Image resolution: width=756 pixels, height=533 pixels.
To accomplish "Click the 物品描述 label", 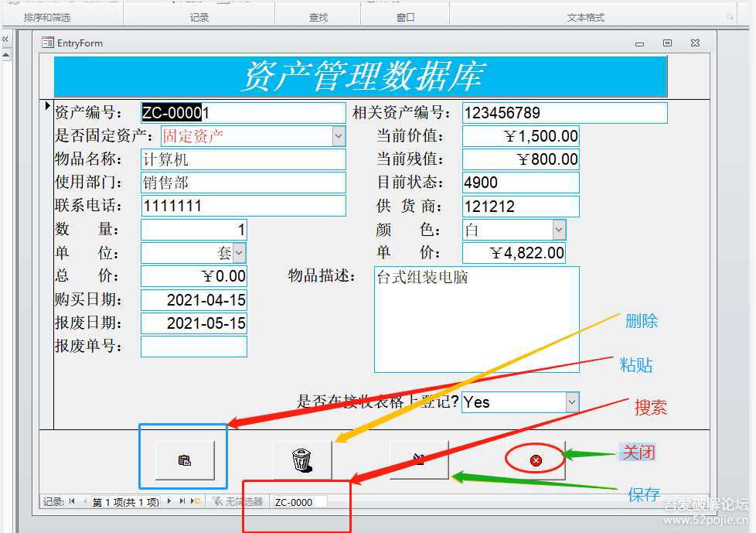I will pos(322,275).
